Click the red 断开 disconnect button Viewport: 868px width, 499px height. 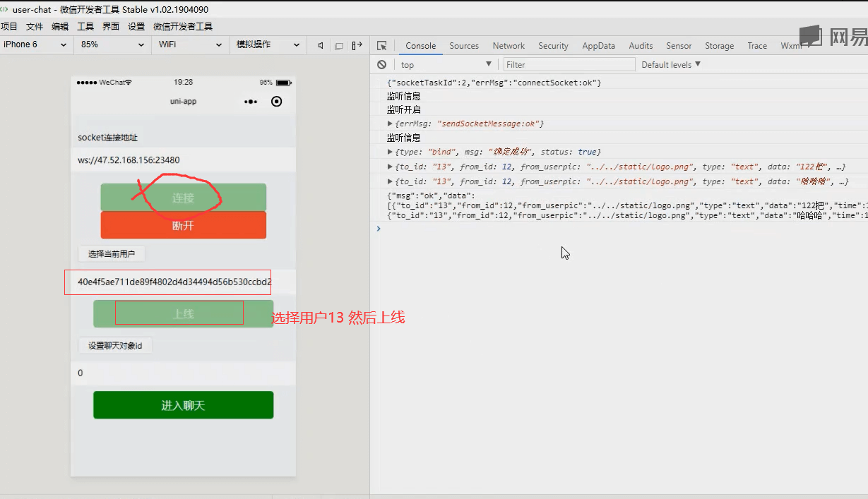(183, 226)
